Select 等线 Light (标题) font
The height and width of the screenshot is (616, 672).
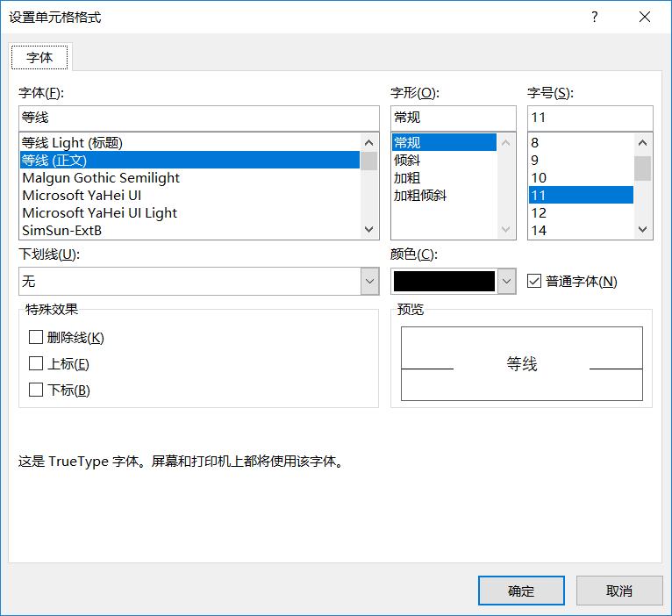pyautogui.click(x=189, y=142)
